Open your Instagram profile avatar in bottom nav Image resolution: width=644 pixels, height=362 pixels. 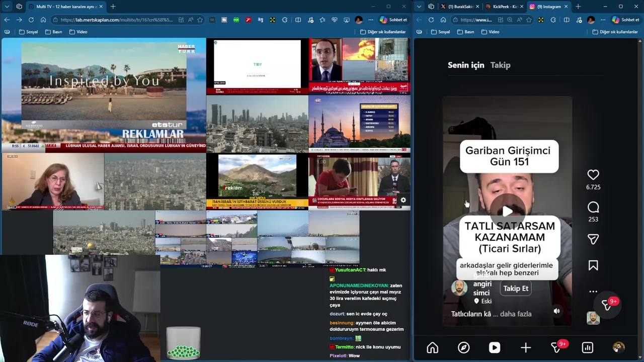click(x=619, y=347)
